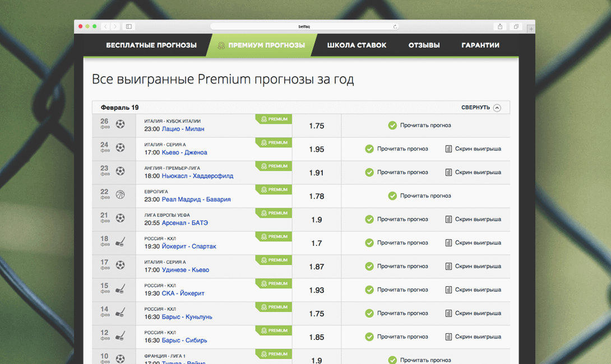Open the Ньюкасл - Хаддерсфилд match link
The height and width of the screenshot is (364, 611).
[197, 176]
